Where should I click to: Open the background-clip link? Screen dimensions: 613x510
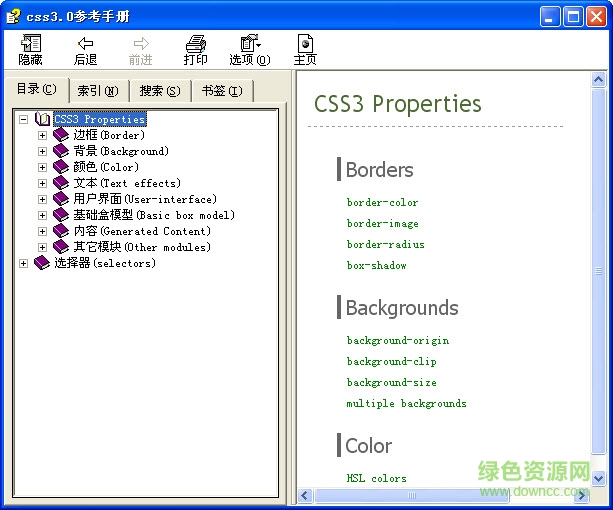391,361
